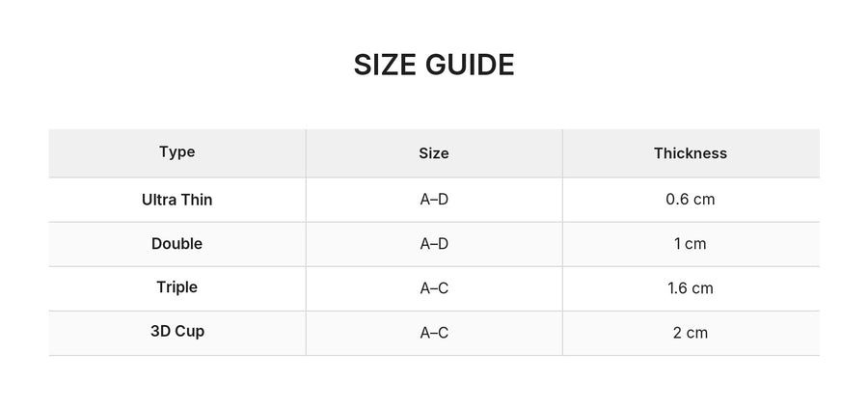Select the Type column header
This screenshot has width=868, height=407.
coord(177,152)
